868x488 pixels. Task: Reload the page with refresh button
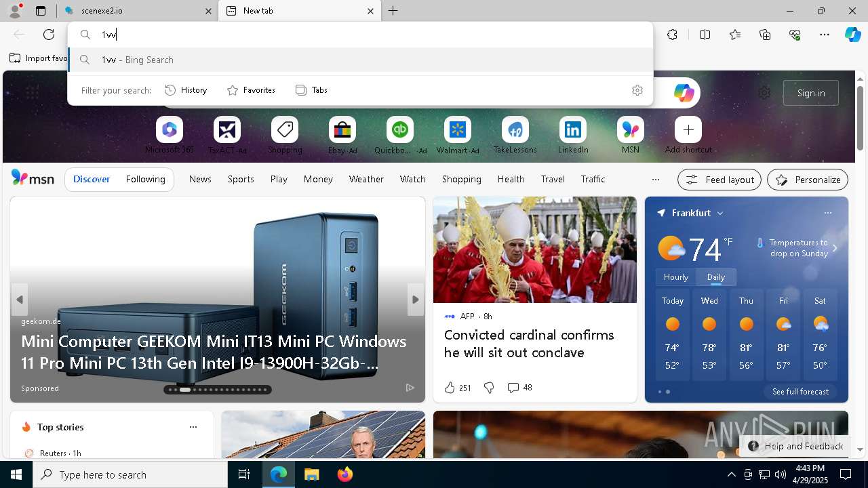pyautogui.click(x=49, y=35)
